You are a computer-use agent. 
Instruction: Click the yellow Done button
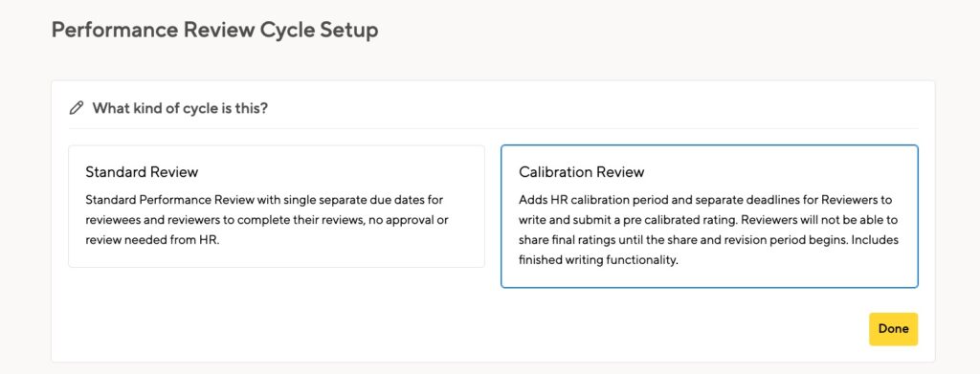click(x=893, y=329)
